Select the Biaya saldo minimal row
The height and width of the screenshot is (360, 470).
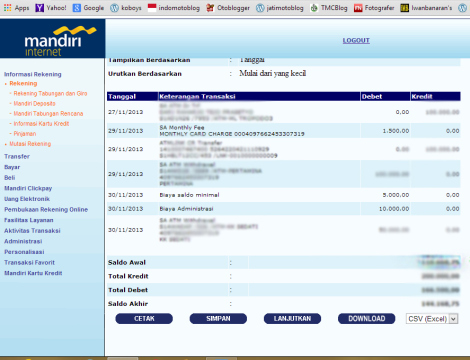coord(283,195)
